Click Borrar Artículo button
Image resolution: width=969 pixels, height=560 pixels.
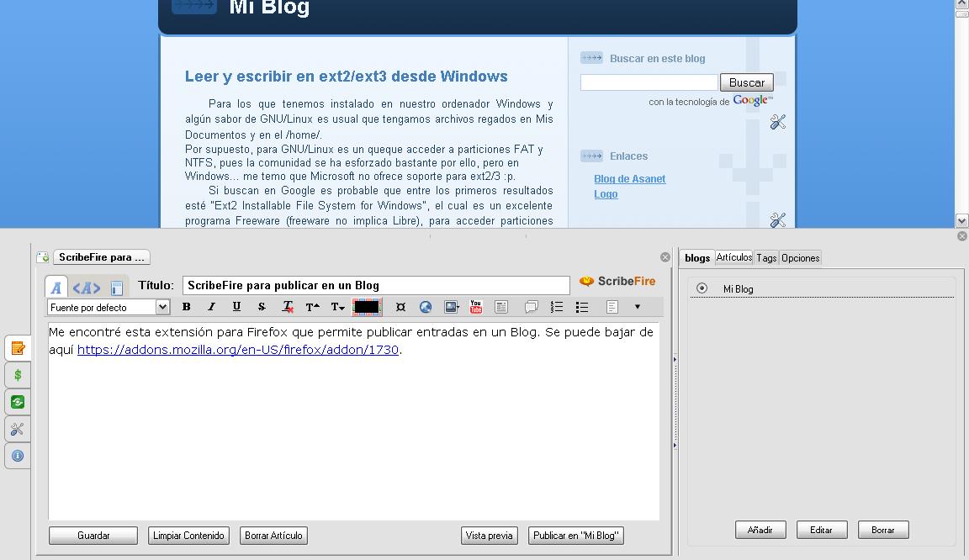click(x=273, y=536)
